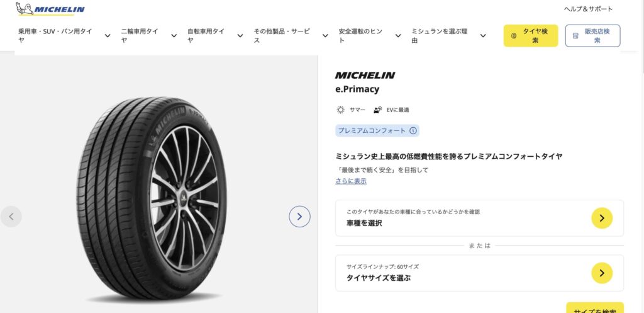Go to previous tire image arrow
This screenshot has height=313, width=644.
[x=11, y=217]
